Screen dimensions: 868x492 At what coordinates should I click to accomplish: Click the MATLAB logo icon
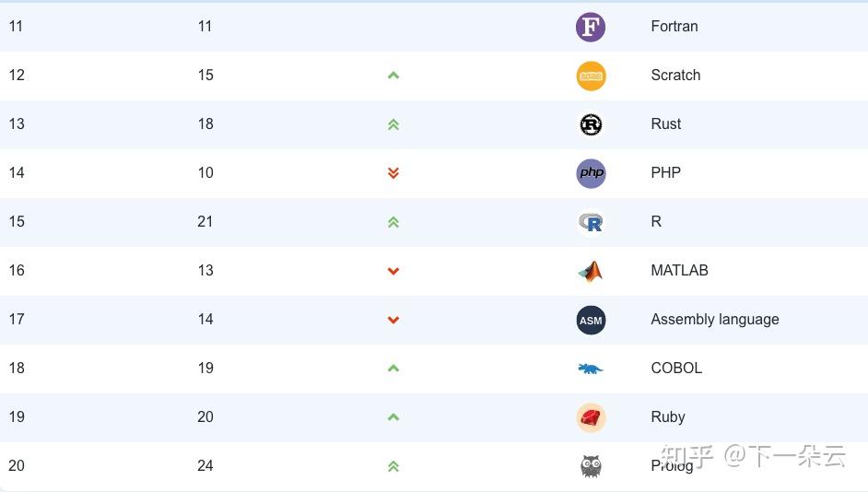[591, 271]
